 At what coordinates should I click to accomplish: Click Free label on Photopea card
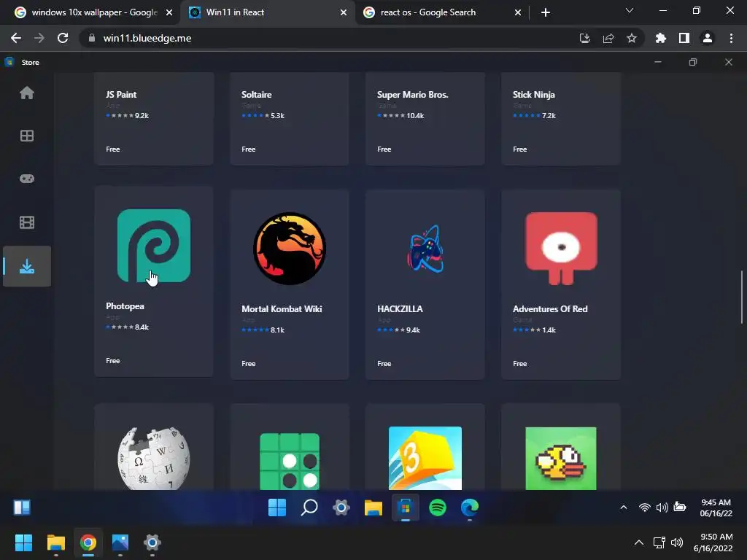(x=113, y=360)
